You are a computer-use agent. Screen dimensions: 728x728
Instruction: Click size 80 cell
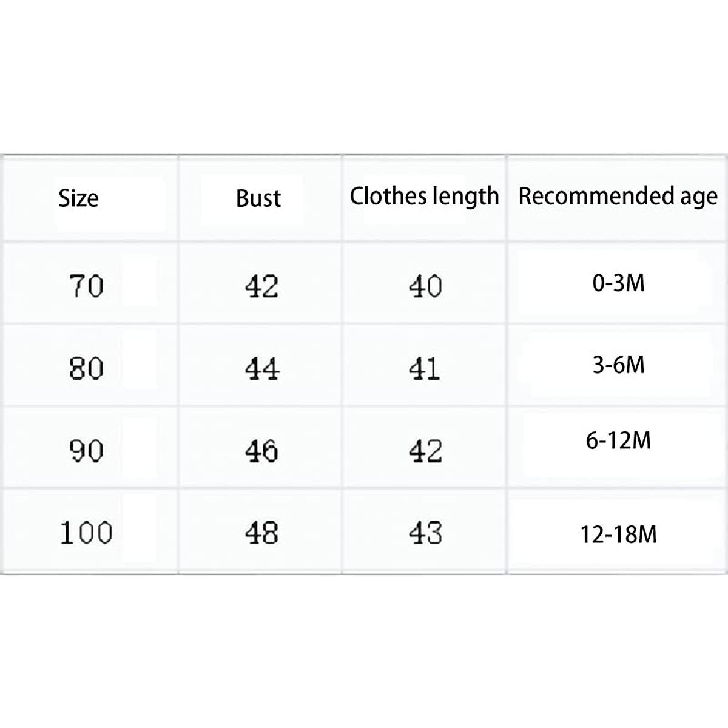[86, 368]
